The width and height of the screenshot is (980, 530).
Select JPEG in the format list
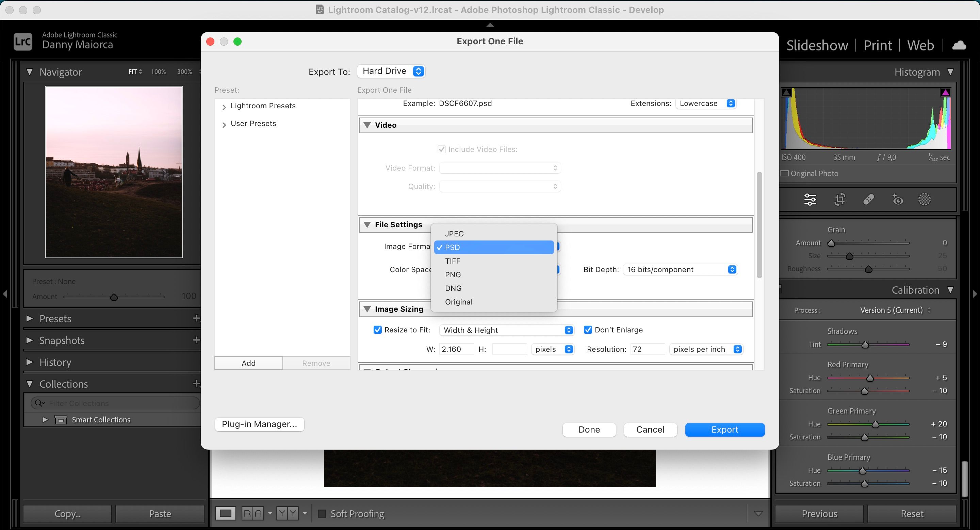click(454, 234)
